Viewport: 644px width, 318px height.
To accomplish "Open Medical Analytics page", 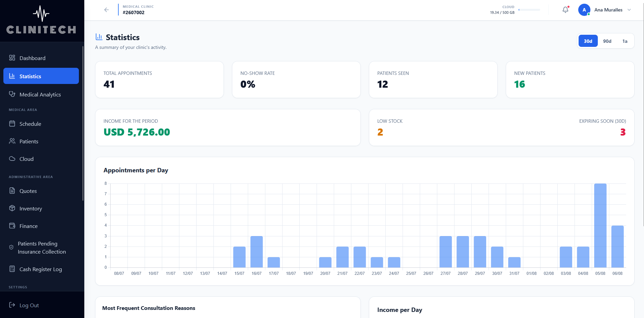I will [41, 94].
